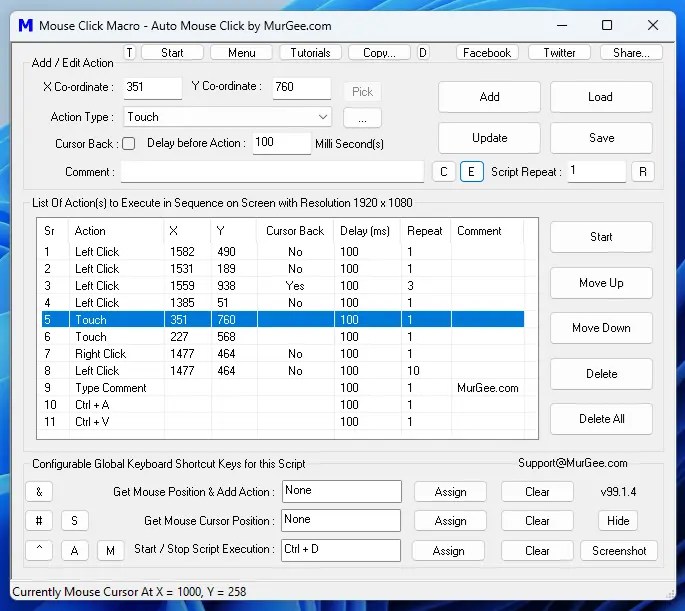Click the small T button beside Start

coord(129,53)
